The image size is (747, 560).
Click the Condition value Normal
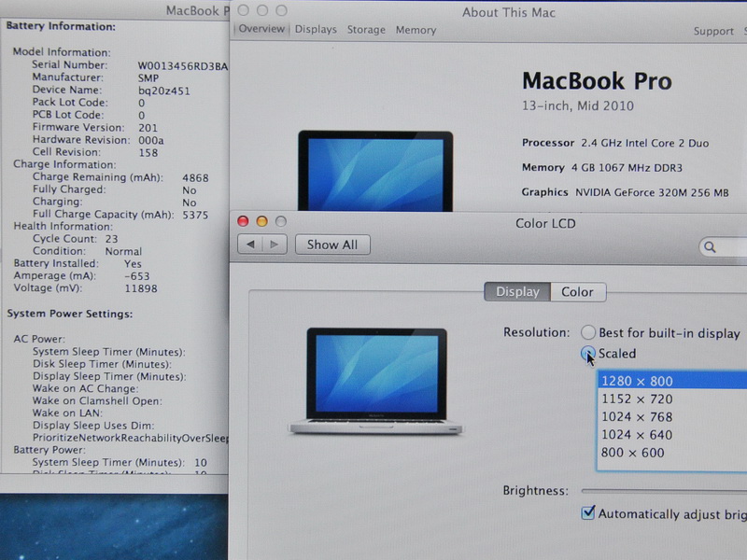[x=123, y=251]
